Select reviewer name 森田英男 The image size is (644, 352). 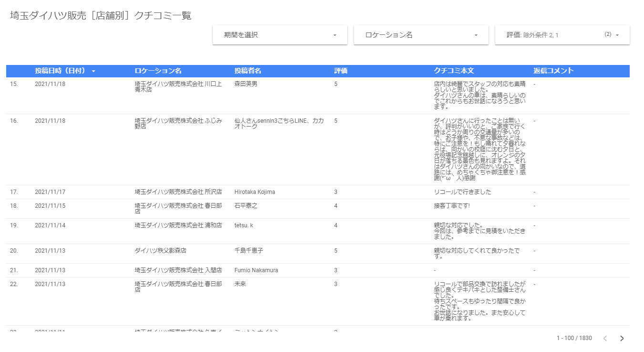pos(246,84)
